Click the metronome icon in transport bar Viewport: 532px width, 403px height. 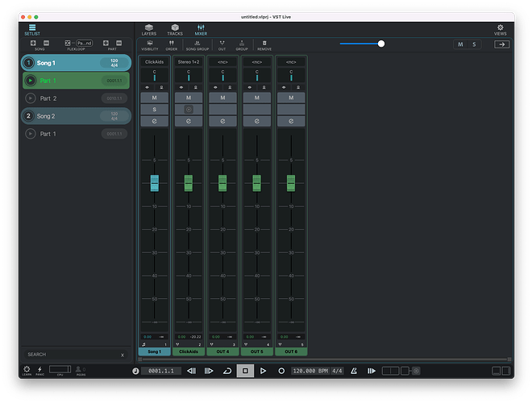tap(352, 371)
